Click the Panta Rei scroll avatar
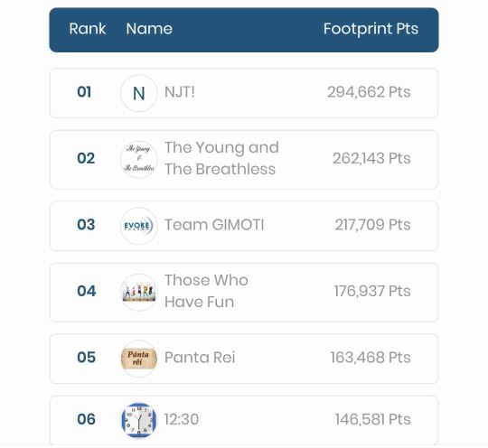This screenshot has height=448, width=488. [139, 359]
